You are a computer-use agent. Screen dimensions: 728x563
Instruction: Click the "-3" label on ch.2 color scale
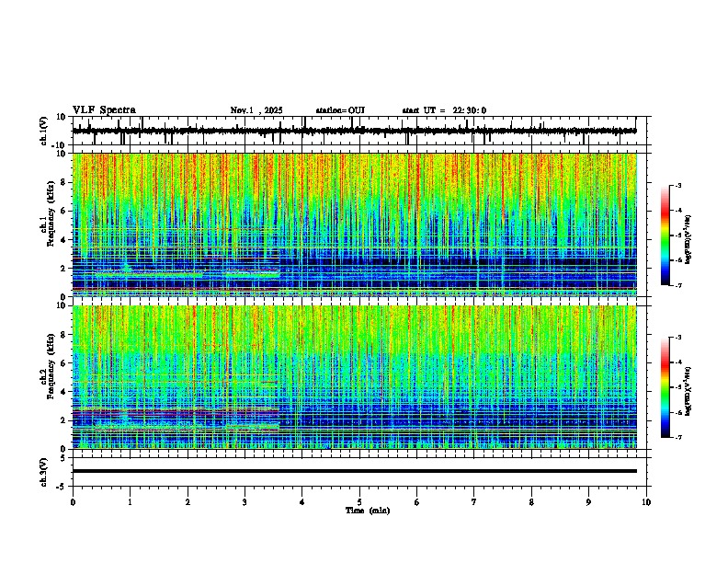677,338
